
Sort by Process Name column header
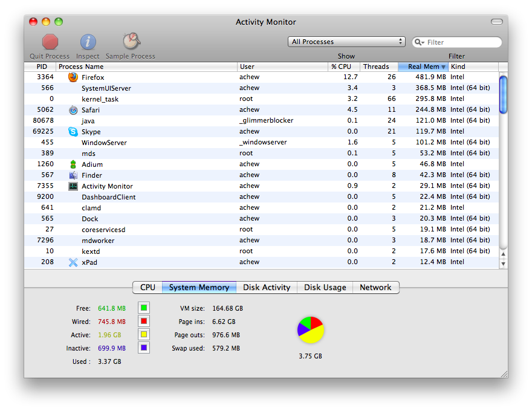coord(146,66)
